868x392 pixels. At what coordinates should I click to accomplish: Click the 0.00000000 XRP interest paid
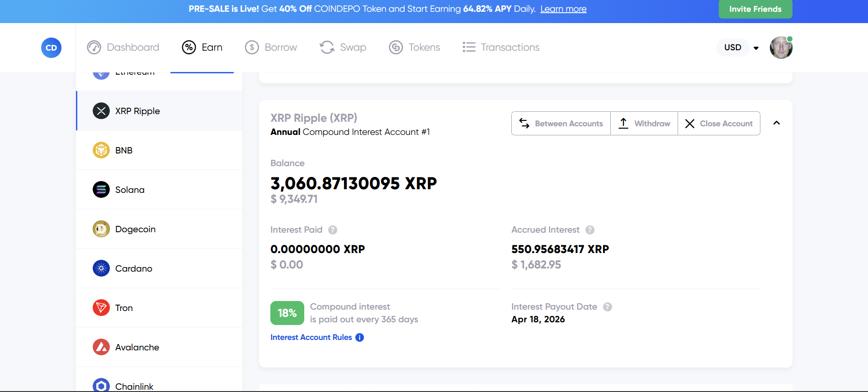[x=317, y=249]
